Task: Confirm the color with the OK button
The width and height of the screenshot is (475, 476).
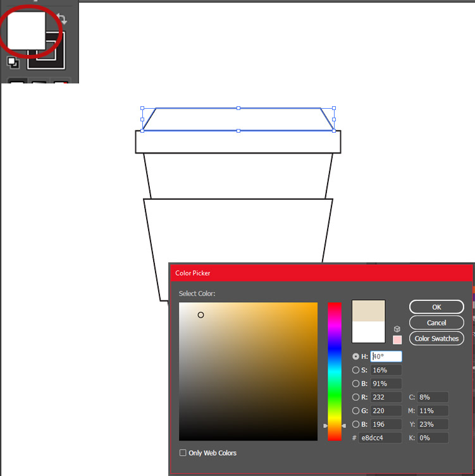Action: pyautogui.click(x=436, y=307)
